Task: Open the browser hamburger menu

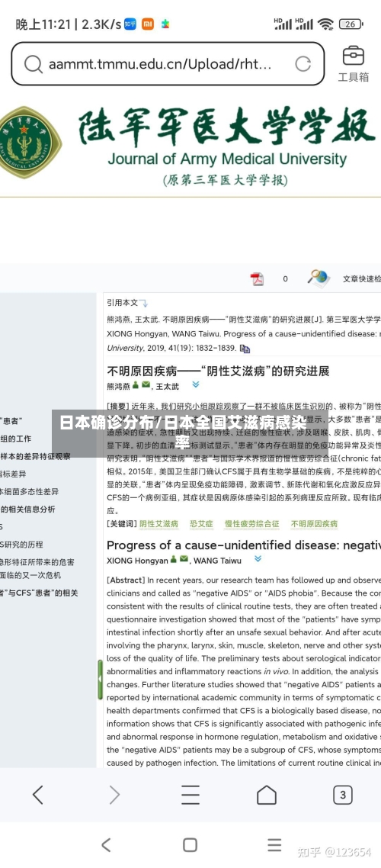Action: (x=190, y=795)
